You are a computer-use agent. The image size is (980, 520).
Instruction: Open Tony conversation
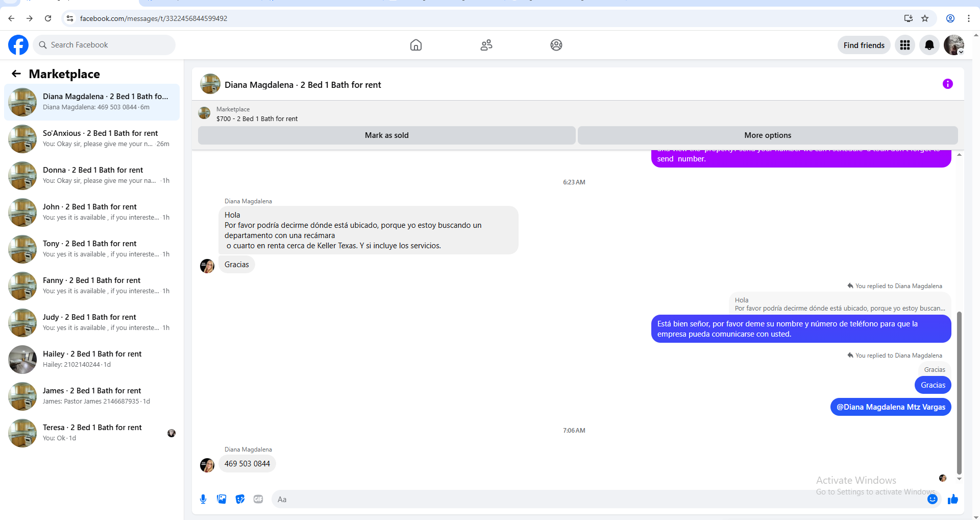coord(92,249)
